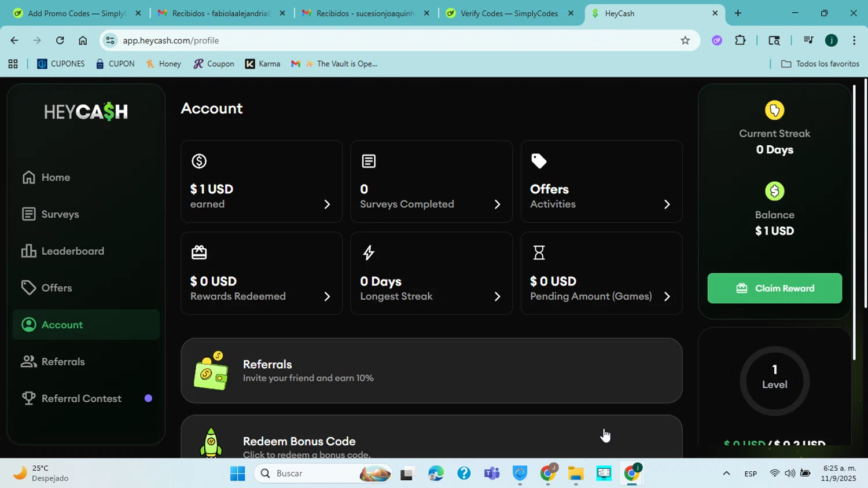The height and width of the screenshot is (488, 868).
Task: Expand the Offers Activities card arrow
Action: coord(667,204)
